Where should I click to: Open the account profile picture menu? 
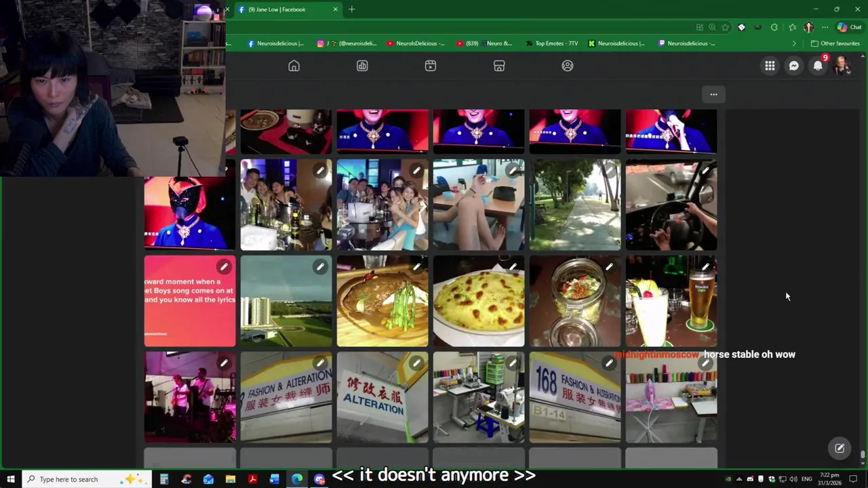(x=842, y=66)
